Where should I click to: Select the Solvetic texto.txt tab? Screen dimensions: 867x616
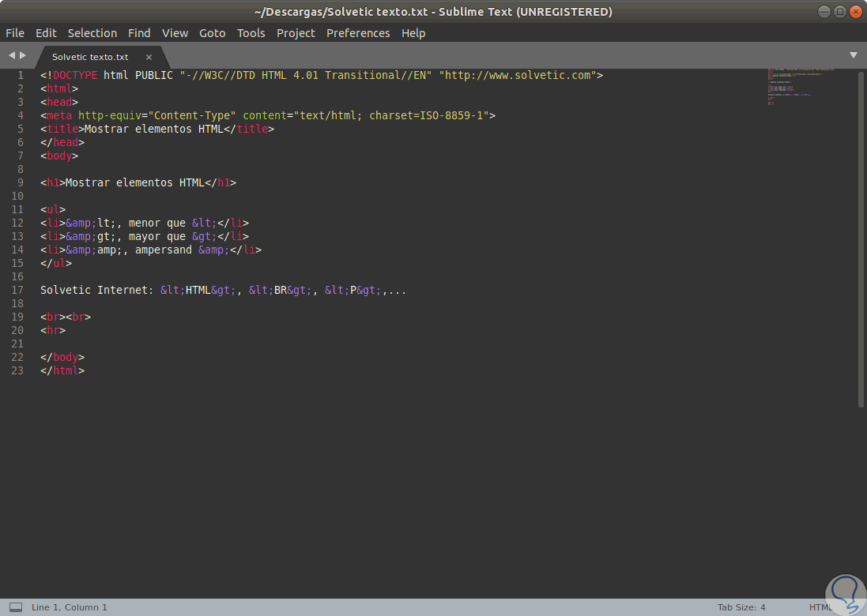click(x=89, y=57)
